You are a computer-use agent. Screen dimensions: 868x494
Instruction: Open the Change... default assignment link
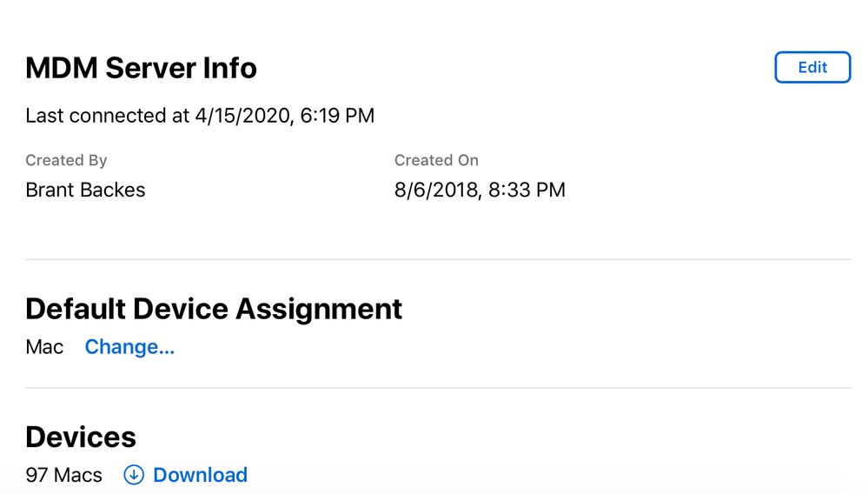[x=129, y=347]
